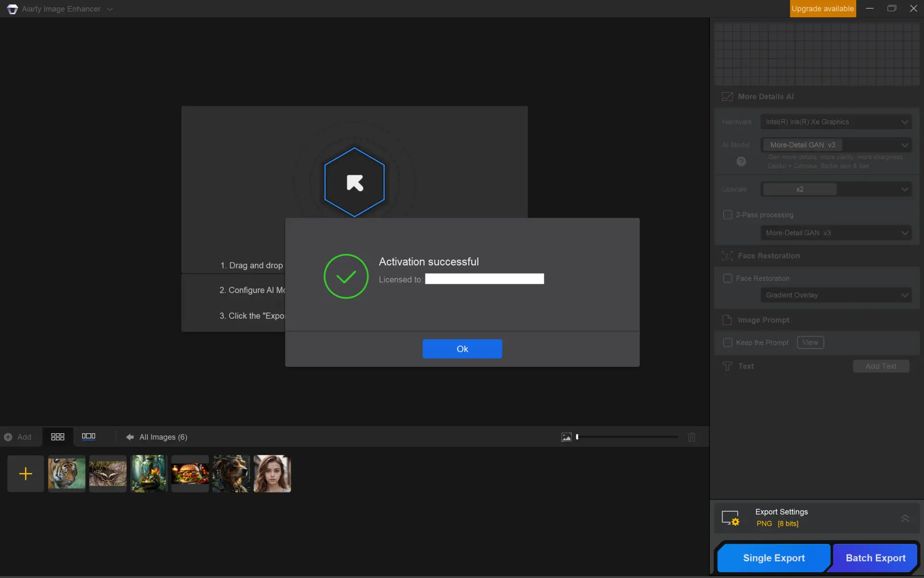Viewport: 924px width, 578px height.
Task: Click the thumbnail size slider
Action: 627,437
